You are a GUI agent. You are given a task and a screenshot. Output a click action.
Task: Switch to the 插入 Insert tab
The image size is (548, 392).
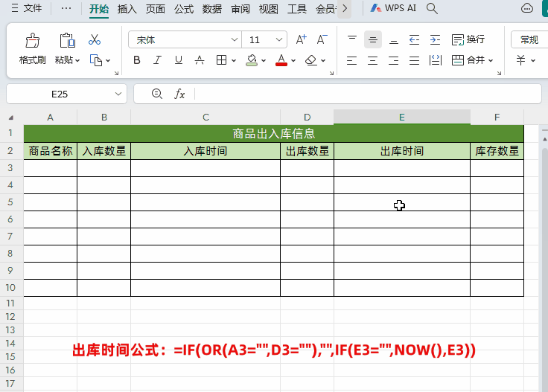(x=127, y=9)
